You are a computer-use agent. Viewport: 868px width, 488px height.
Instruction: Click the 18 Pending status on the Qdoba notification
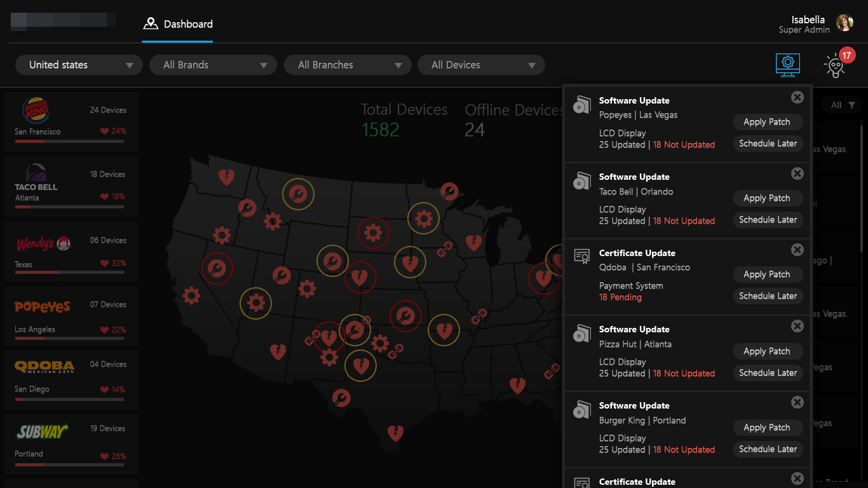pos(620,297)
